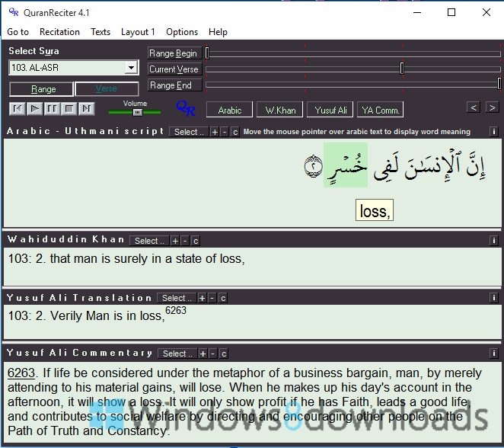The height and width of the screenshot is (448, 504).
Task: Click the first Arabic word 'inna'
Action: (476, 166)
